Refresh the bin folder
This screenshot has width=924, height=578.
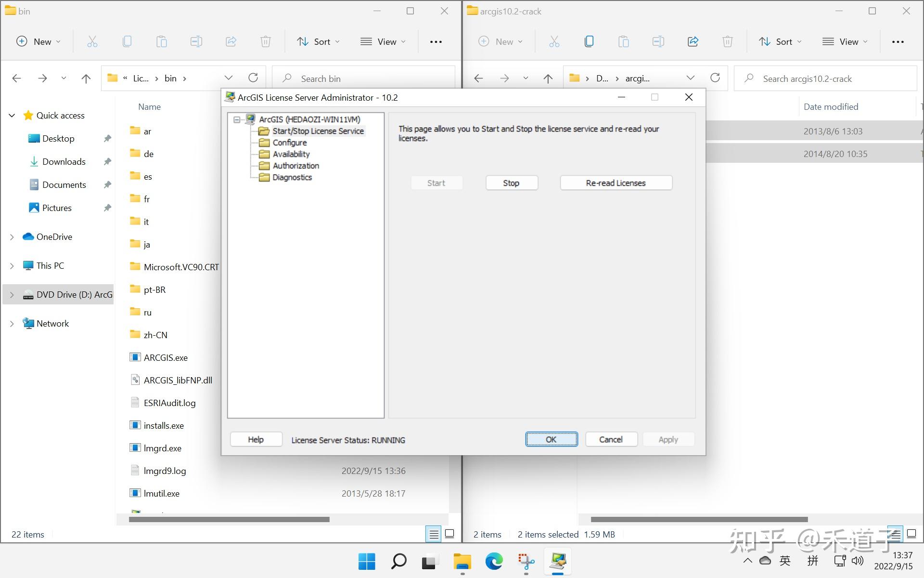click(253, 78)
